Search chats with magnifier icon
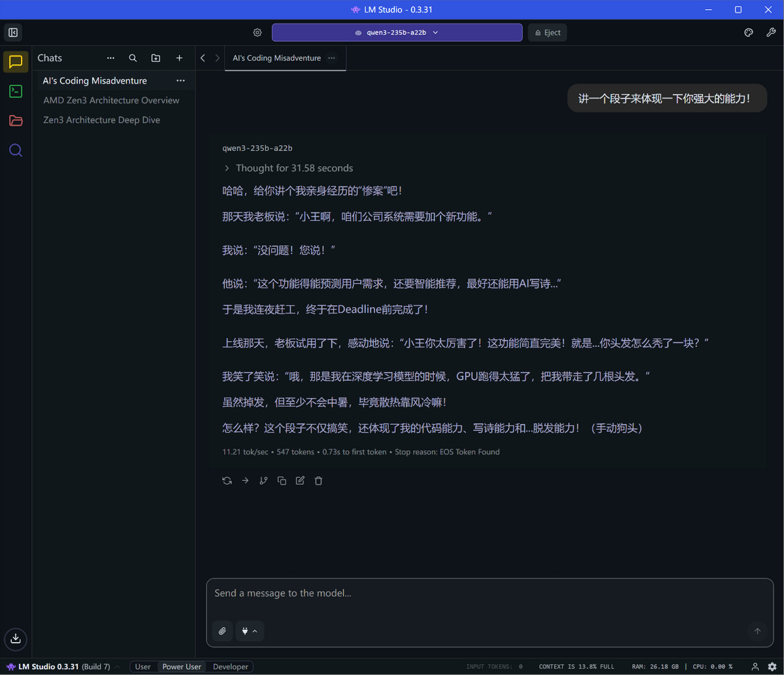784x675 pixels. (133, 58)
